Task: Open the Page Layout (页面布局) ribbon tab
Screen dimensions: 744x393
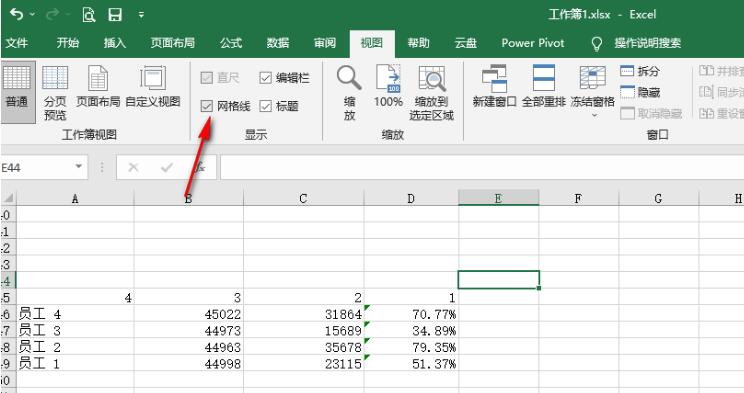Action: pos(173,43)
